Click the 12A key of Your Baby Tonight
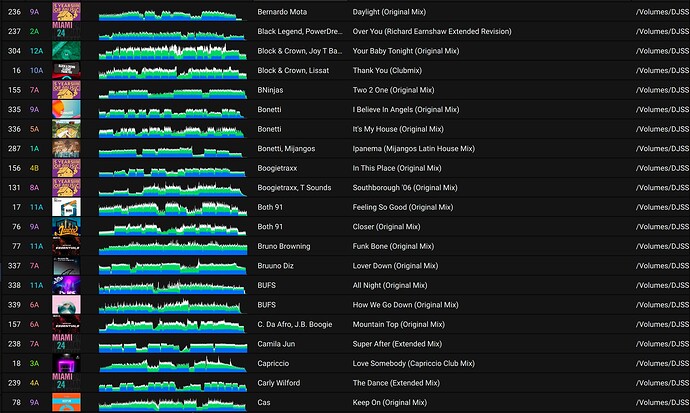Image resolution: width=690 pixels, height=413 pixels. (35, 51)
